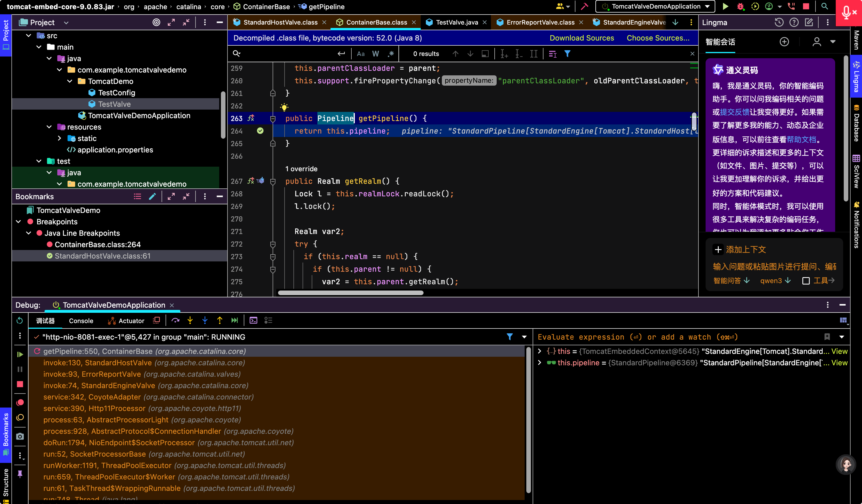The image size is (862, 504).
Task: Click Choose Sources... link
Action: click(658, 38)
